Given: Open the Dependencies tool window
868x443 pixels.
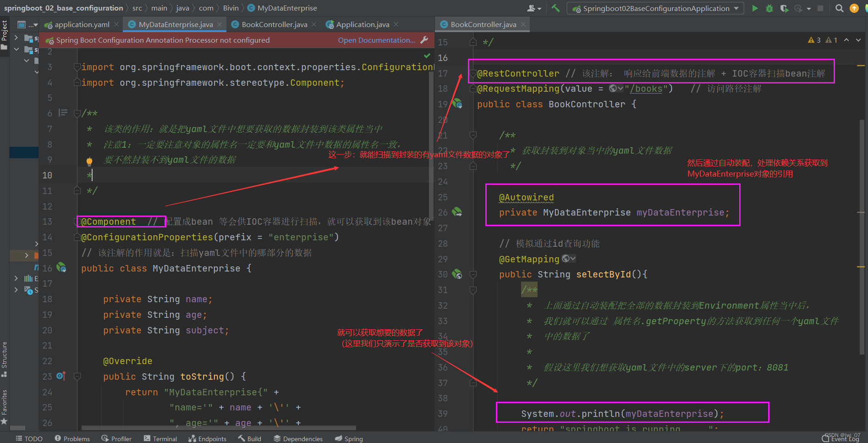Looking at the screenshot, I should 298,438.
